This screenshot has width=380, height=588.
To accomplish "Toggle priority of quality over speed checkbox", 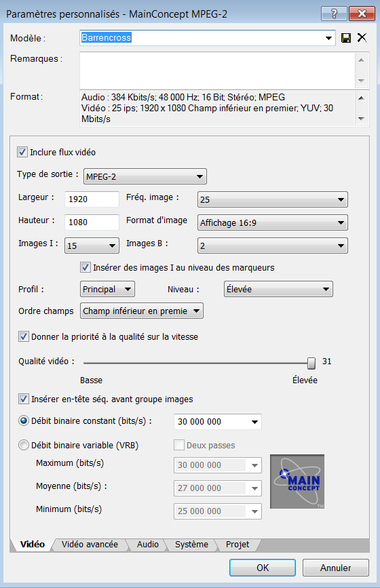I will (x=23, y=336).
